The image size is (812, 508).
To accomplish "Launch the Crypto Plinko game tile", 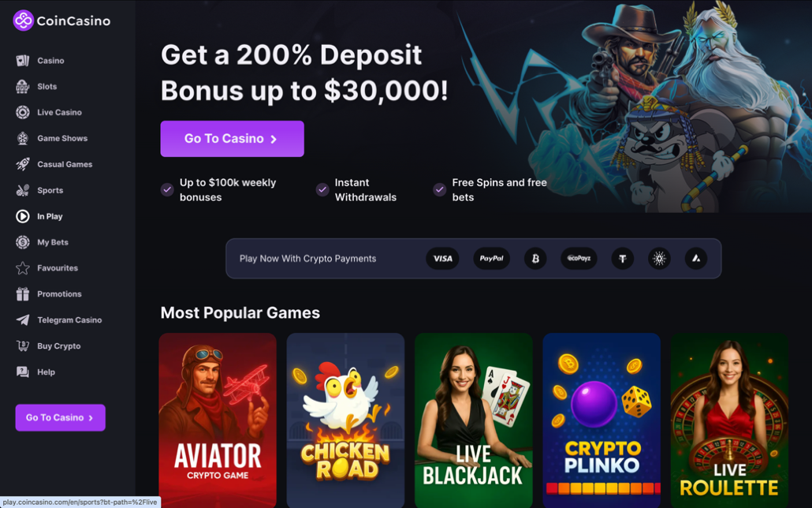I will pyautogui.click(x=602, y=420).
